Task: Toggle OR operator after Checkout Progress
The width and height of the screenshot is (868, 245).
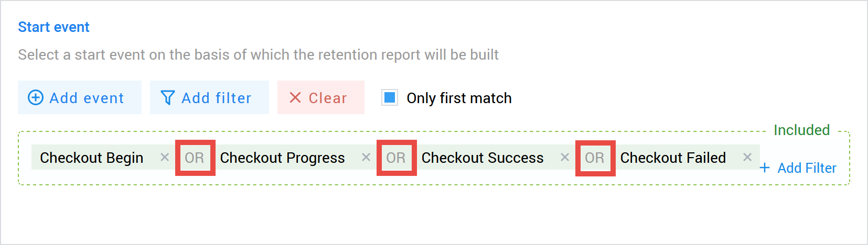Action: coord(396,158)
